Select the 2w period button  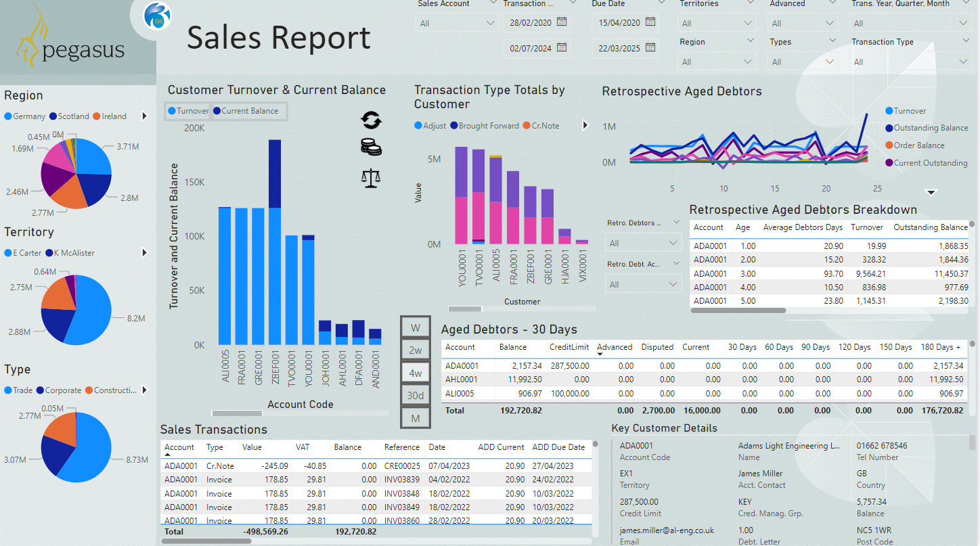click(x=416, y=350)
